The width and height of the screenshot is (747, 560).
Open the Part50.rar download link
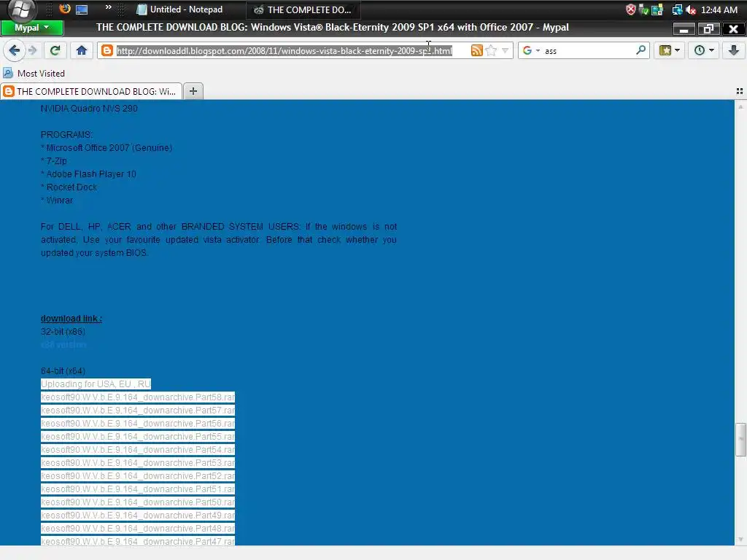click(x=138, y=502)
